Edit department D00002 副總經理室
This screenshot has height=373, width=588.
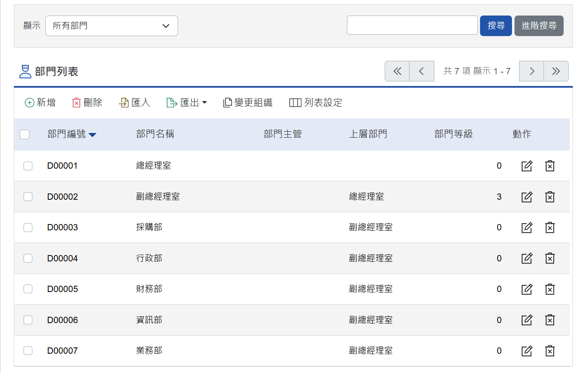(527, 197)
